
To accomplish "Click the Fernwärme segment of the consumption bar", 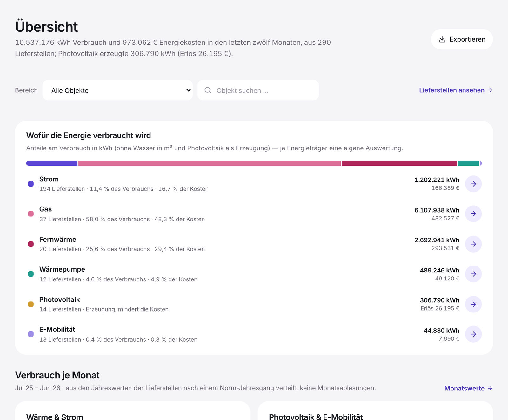I will click(x=399, y=163).
